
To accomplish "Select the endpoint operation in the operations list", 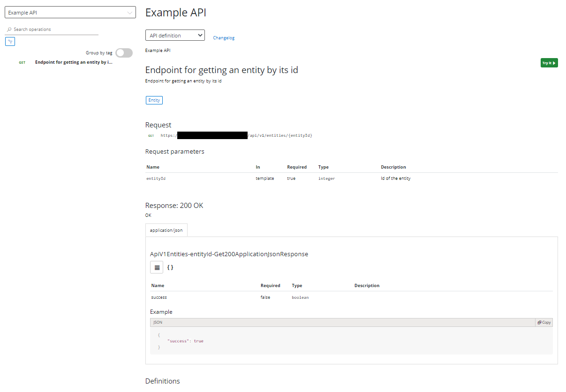I will [73, 62].
